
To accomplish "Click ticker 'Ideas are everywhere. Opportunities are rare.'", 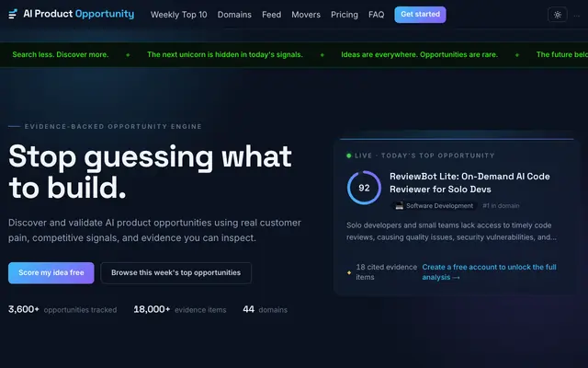I will [x=419, y=55].
